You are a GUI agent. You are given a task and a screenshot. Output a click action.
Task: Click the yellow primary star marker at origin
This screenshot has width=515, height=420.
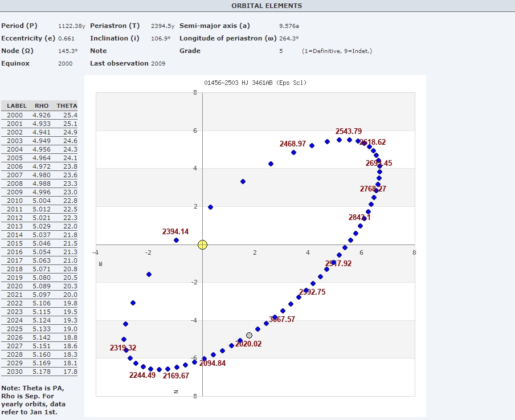click(x=202, y=245)
